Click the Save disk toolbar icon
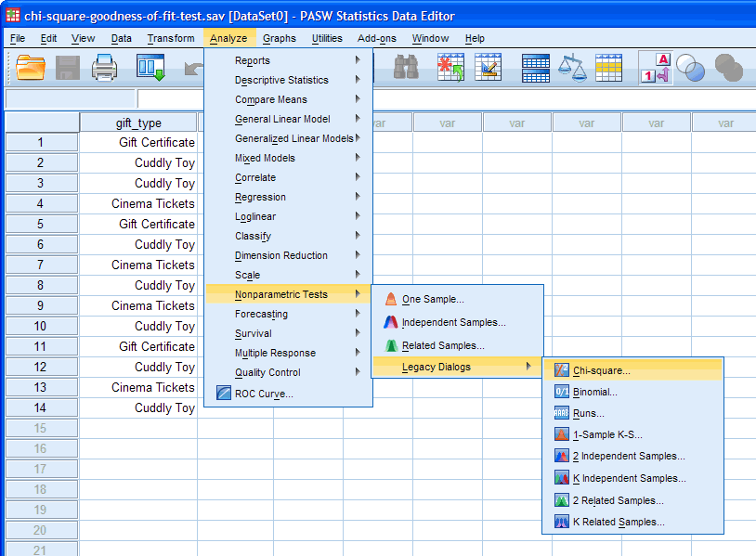 68,67
